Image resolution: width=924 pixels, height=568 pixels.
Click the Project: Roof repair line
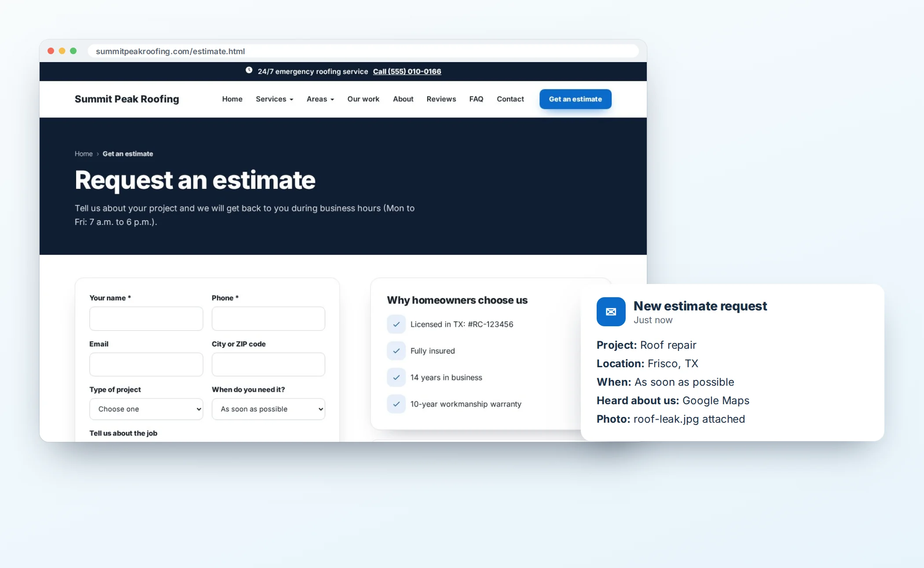(x=646, y=345)
